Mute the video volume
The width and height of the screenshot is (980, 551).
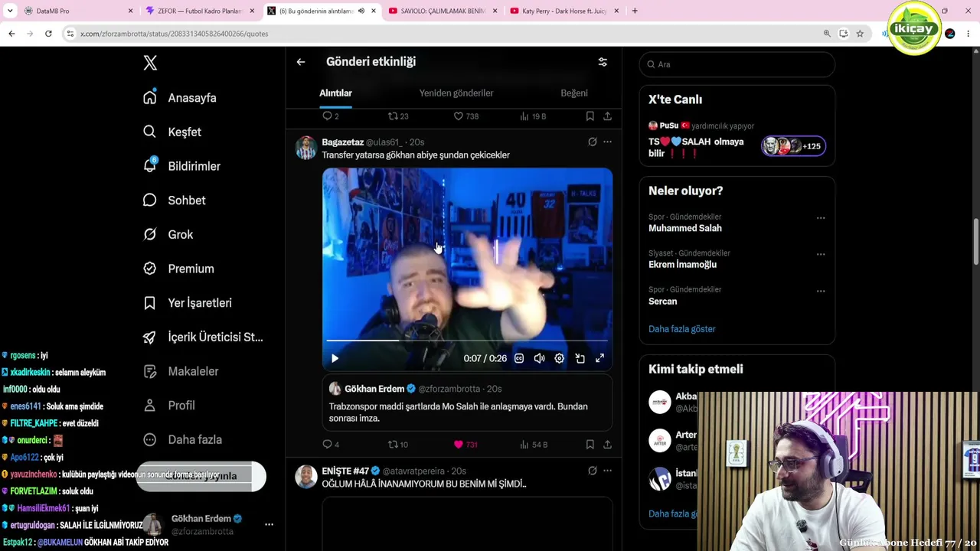click(x=539, y=358)
